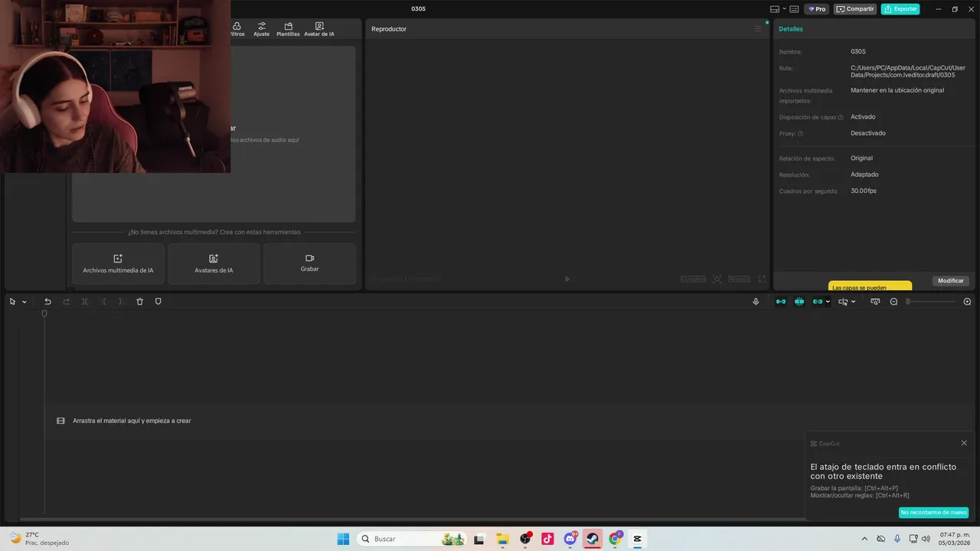
Task: Click the timeline playhead marker
Action: point(44,314)
